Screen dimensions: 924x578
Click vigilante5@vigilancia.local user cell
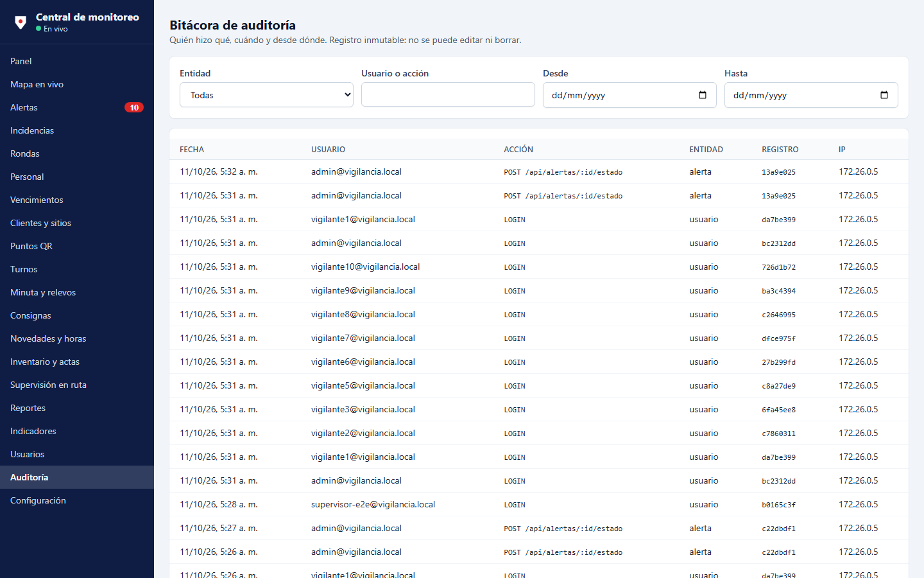click(x=363, y=385)
